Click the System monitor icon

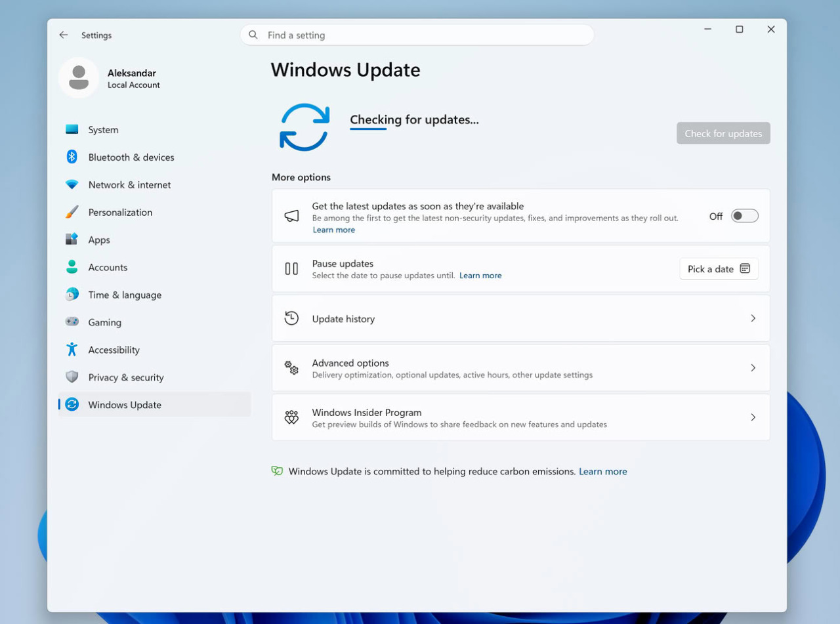click(72, 130)
